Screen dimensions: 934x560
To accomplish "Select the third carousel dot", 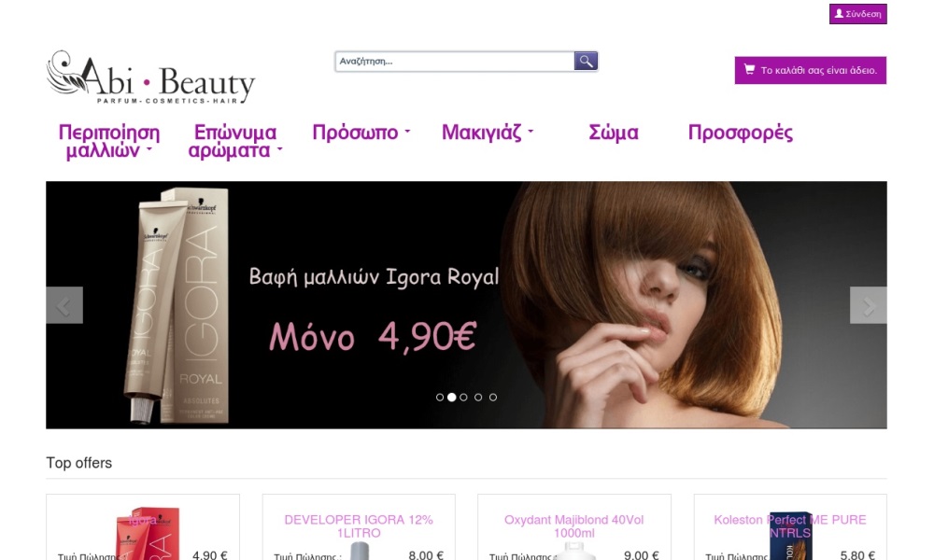I will pos(463,397).
